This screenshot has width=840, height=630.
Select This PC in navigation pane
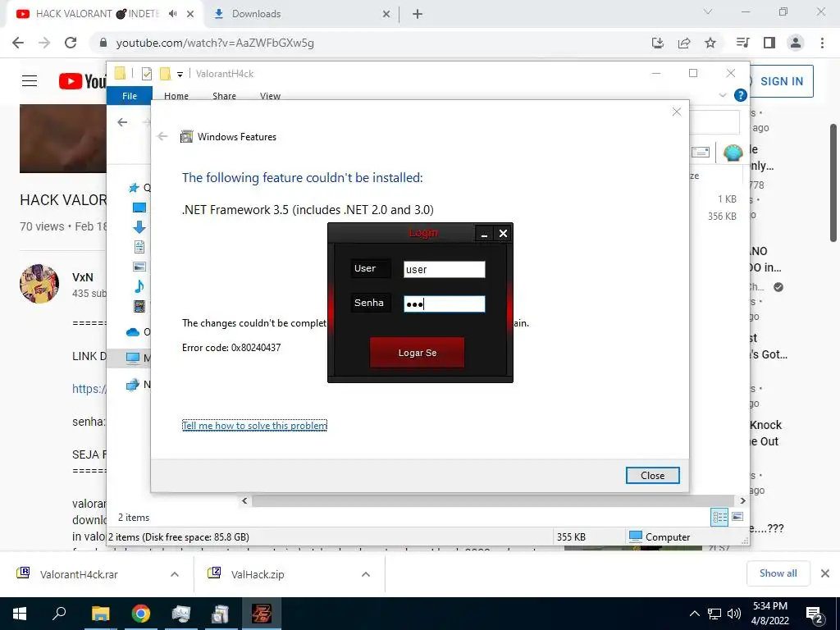point(133,358)
